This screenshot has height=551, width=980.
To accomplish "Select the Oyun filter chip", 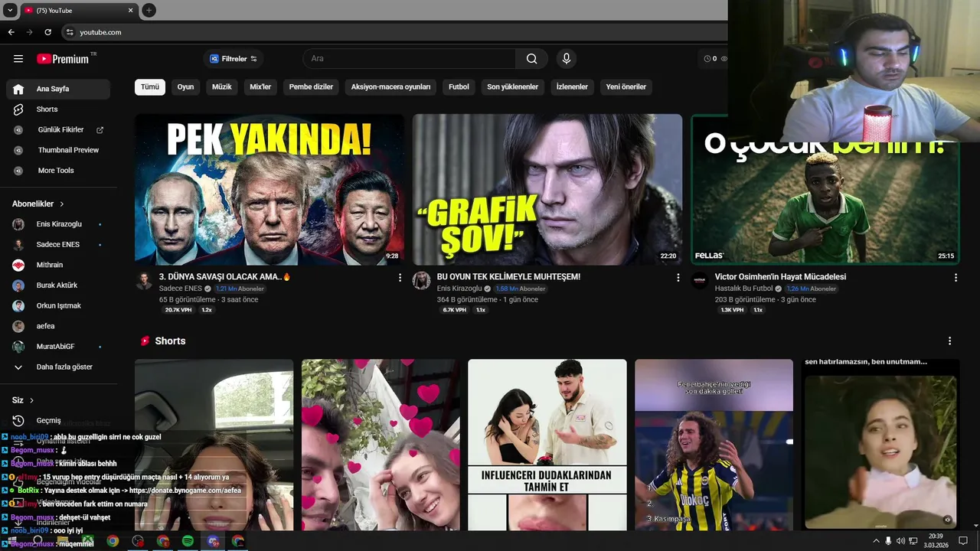I will point(186,87).
